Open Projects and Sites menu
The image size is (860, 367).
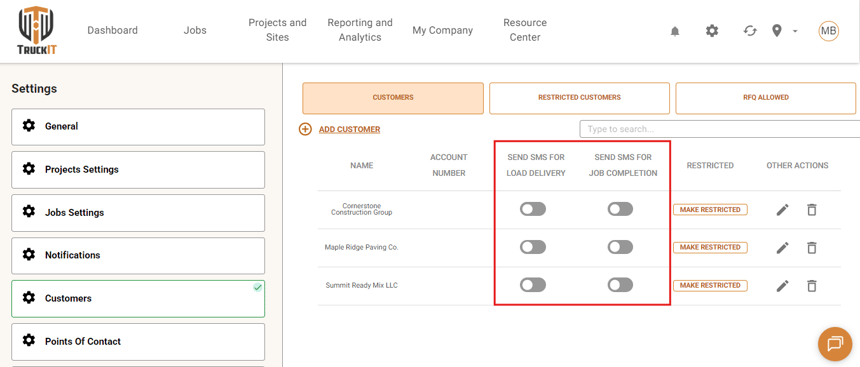point(278,30)
